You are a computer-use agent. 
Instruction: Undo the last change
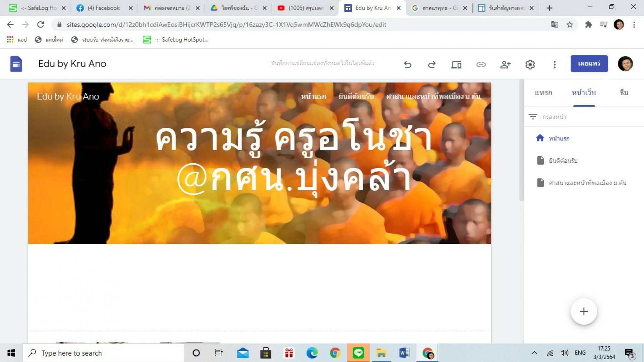408,64
